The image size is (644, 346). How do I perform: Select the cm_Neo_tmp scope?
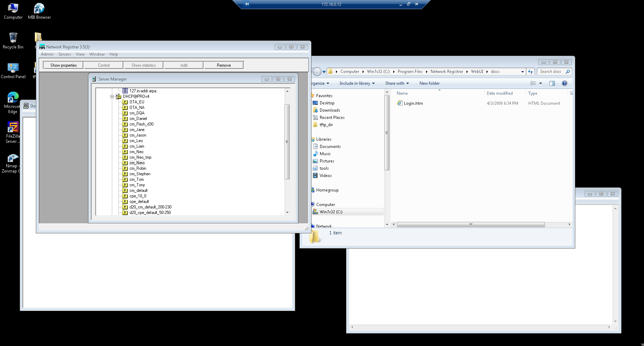(x=140, y=157)
